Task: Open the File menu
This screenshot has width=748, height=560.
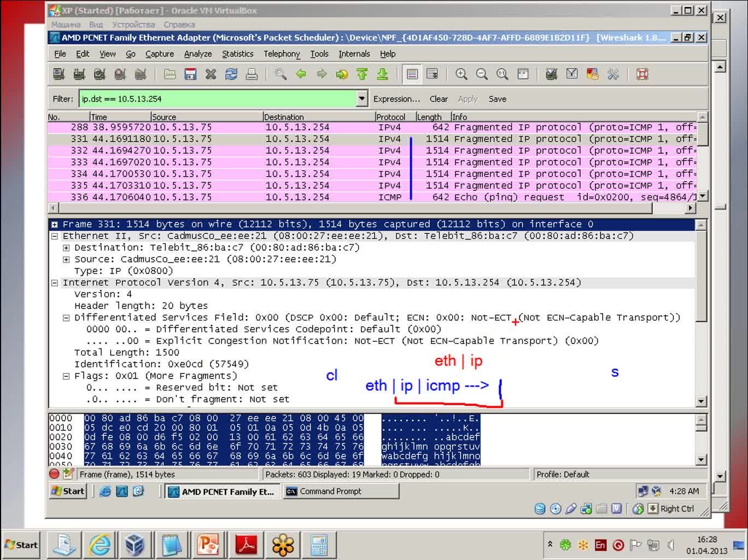Action: [60, 54]
